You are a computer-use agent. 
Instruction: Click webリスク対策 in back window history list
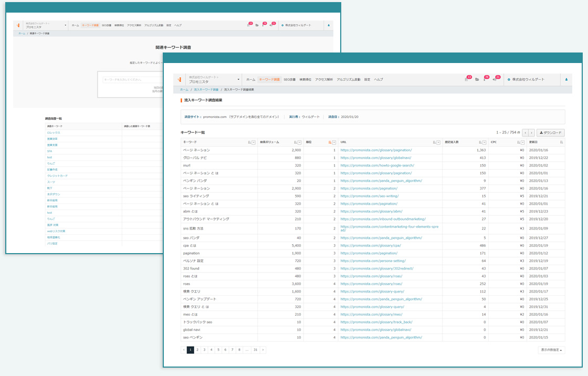[56, 231]
